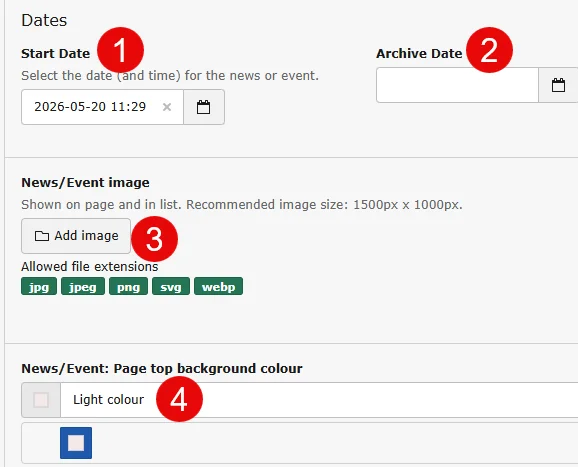Click the Start Date input field
578x467 pixels.
[x=102, y=107]
